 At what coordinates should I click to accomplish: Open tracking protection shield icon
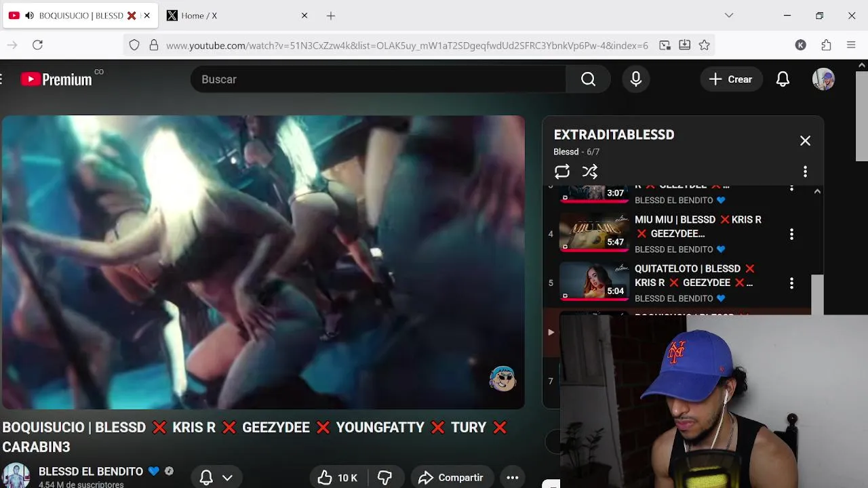(134, 45)
